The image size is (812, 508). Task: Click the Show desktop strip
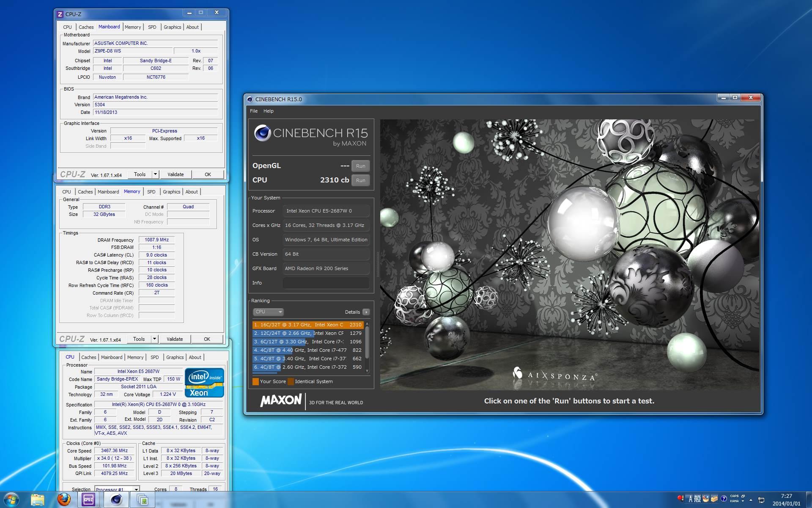[809, 500]
